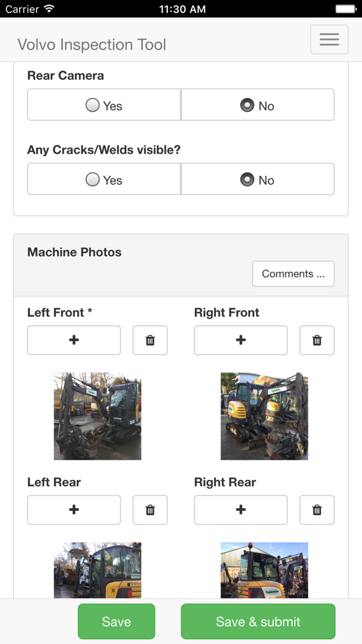
Task: Open the hamburger navigation menu
Action: 329,39
